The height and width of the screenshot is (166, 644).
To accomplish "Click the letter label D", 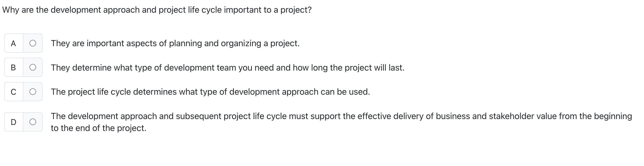I will click(13, 122).
